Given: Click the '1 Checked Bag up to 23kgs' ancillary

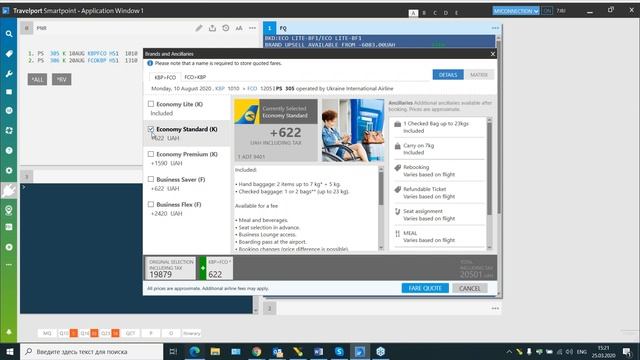Looking at the screenshot, I should pyautogui.click(x=438, y=127).
